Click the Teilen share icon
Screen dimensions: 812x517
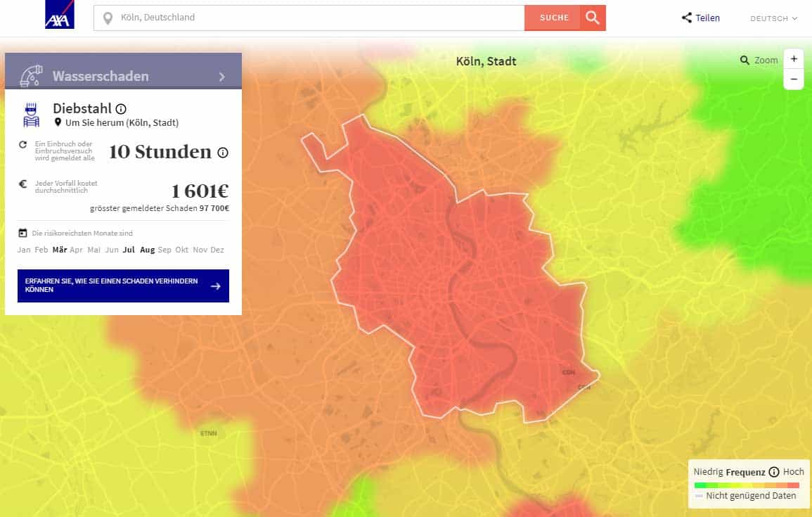coord(687,18)
